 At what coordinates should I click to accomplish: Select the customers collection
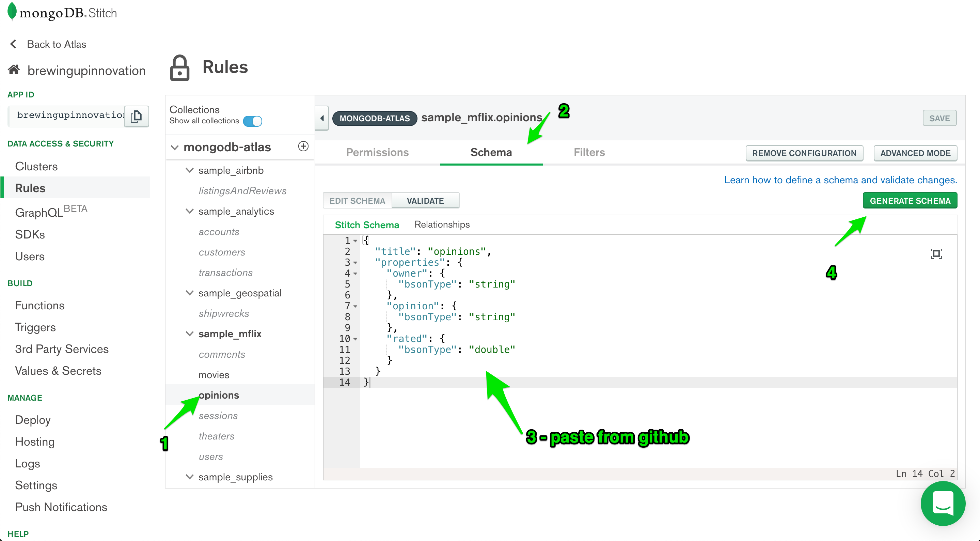click(x=222, y=252)
